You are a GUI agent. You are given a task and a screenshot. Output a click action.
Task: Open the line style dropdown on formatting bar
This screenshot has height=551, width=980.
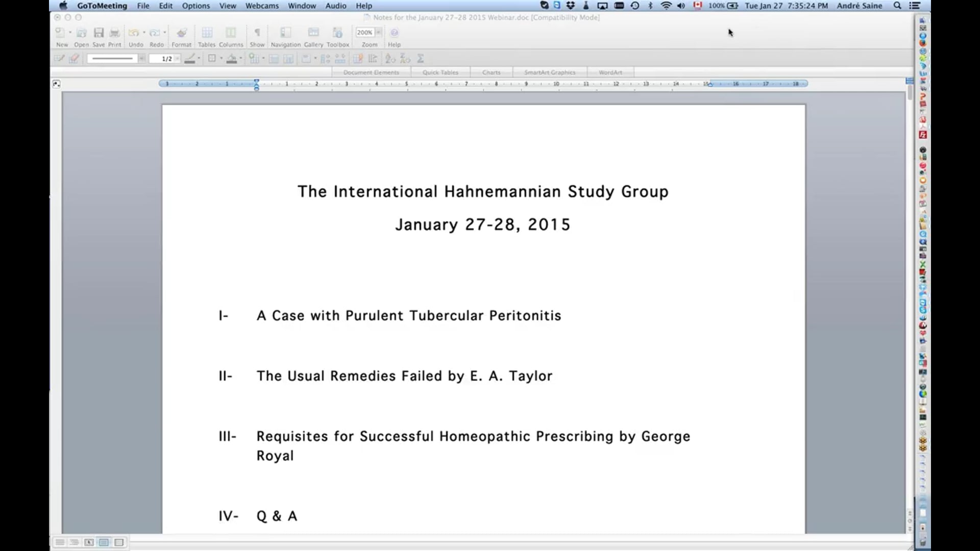[x=142, y=58]
